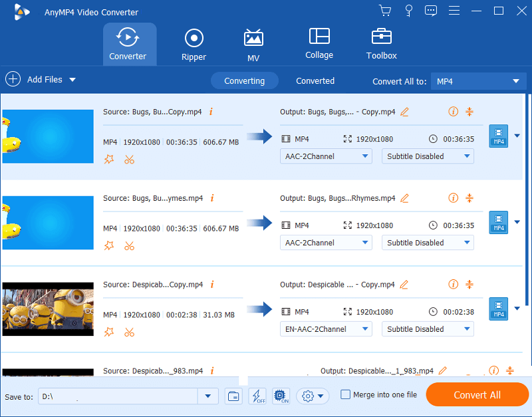
Task: Click the Add Files button
Action: click(x=35, y=79)
